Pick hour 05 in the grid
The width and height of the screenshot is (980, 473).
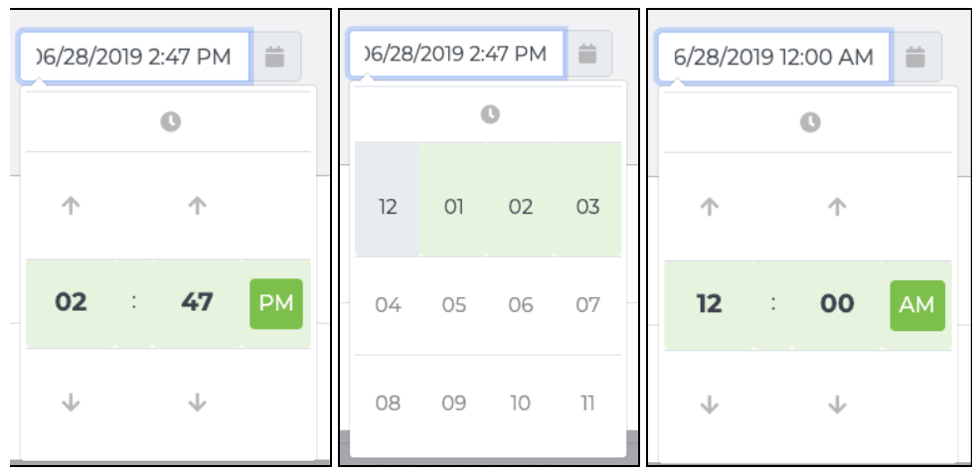pos(454,305)
